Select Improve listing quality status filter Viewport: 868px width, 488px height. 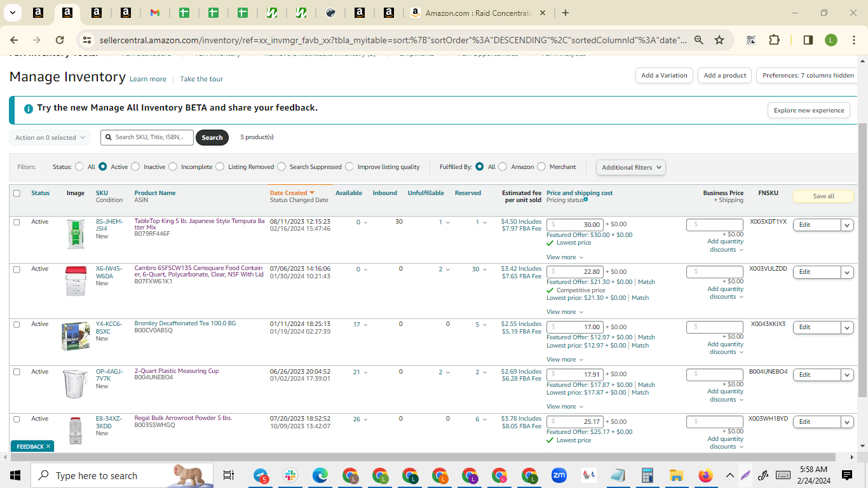click(x=349, y=167)
